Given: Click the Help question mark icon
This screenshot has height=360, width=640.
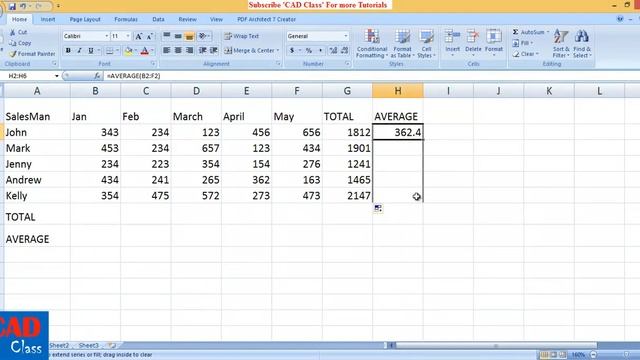Looking at the screenshot, I should pos(620,19).
